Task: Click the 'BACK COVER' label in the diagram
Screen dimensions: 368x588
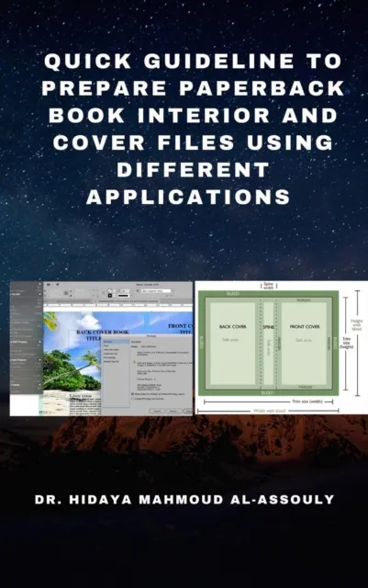Action: click(x=232, y=327)
